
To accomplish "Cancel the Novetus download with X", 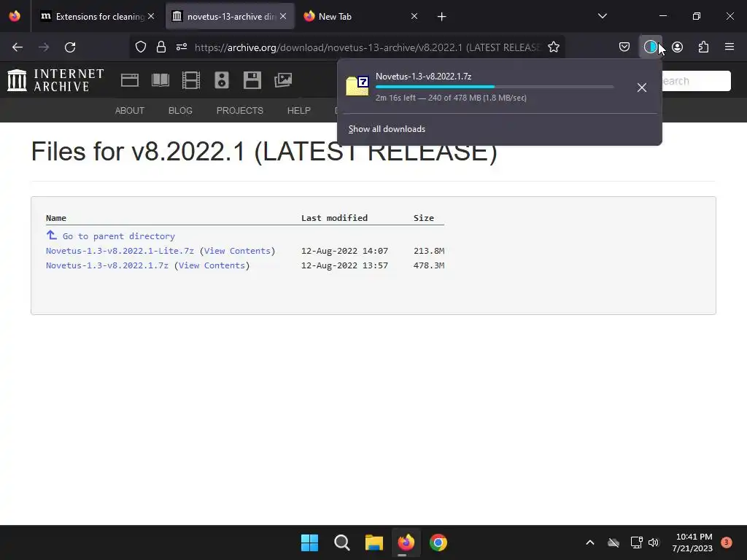I will (x=642, y=87).
